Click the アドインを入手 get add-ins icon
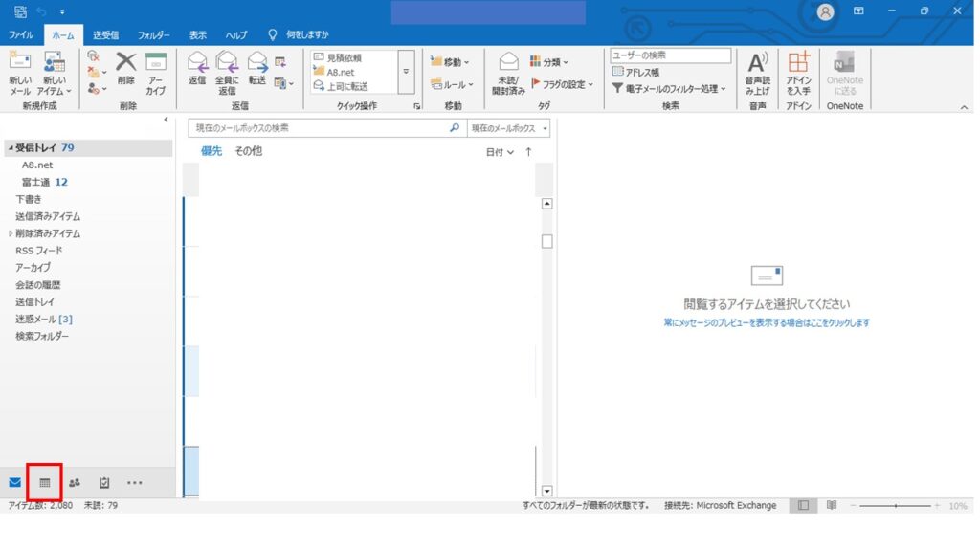 (798, 73)
